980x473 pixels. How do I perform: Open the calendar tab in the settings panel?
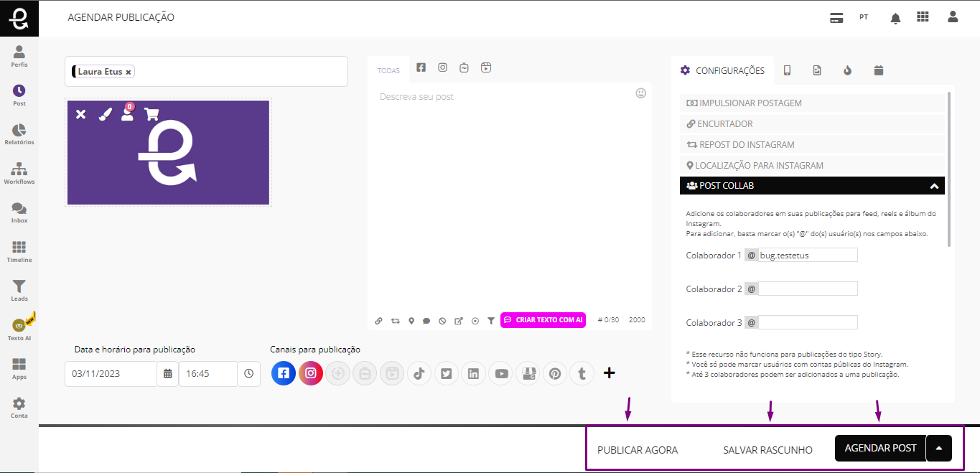point(879,70)
